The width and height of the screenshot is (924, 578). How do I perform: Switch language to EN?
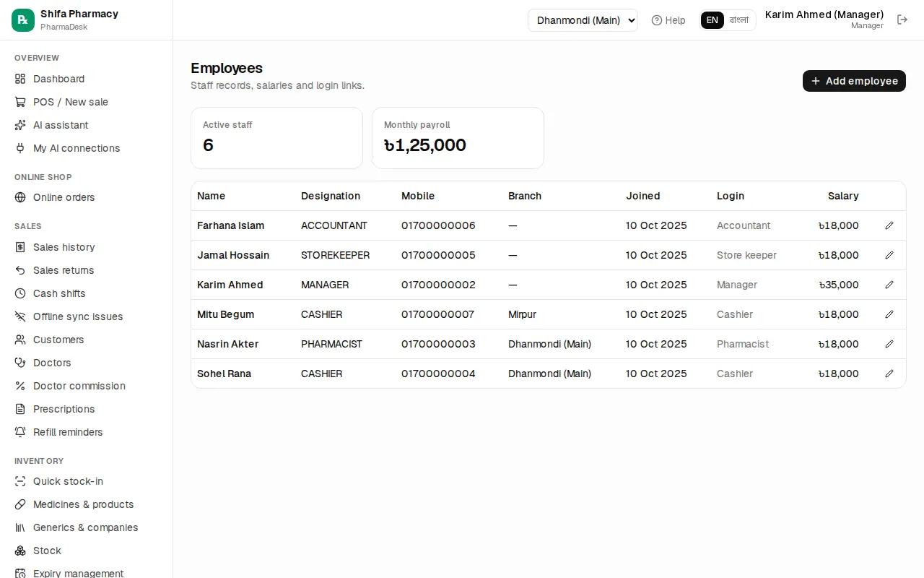tap(712, 20)
